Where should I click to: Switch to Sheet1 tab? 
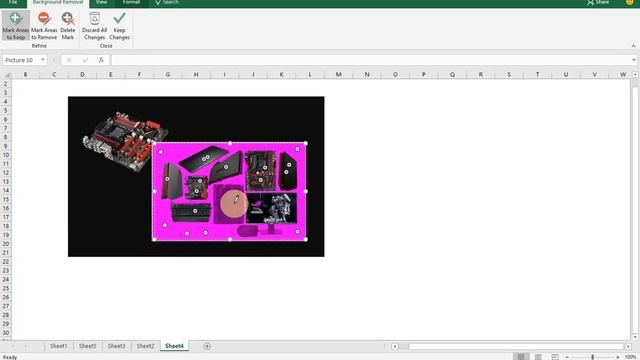(x=58, y=346)
